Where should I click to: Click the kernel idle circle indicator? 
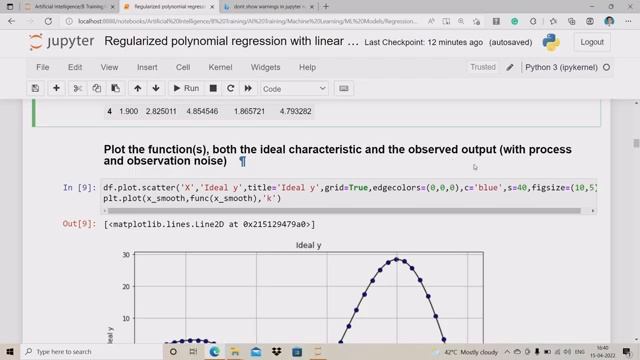pos(607,67)
